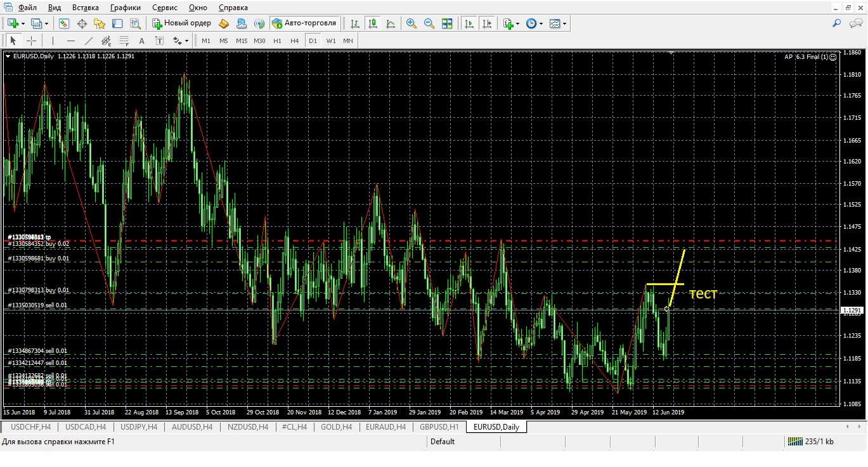Toggle chart shift
The height and width of the screenshot is (467, 868).
487,23
